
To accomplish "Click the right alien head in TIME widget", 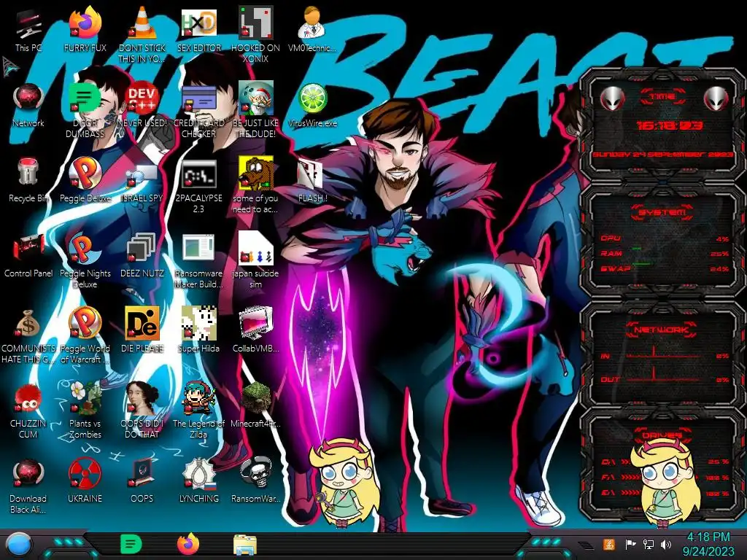I will (716, 99).
